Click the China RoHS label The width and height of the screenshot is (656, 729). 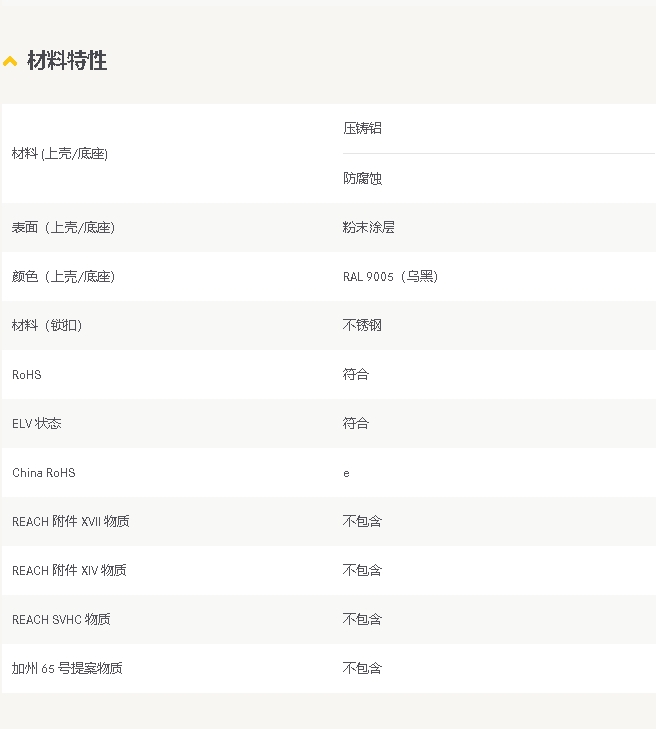pos(44,473)
